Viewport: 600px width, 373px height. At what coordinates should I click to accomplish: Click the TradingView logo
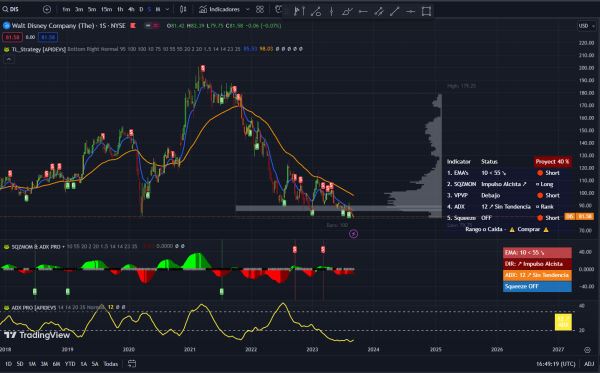(x=37, y=335)
